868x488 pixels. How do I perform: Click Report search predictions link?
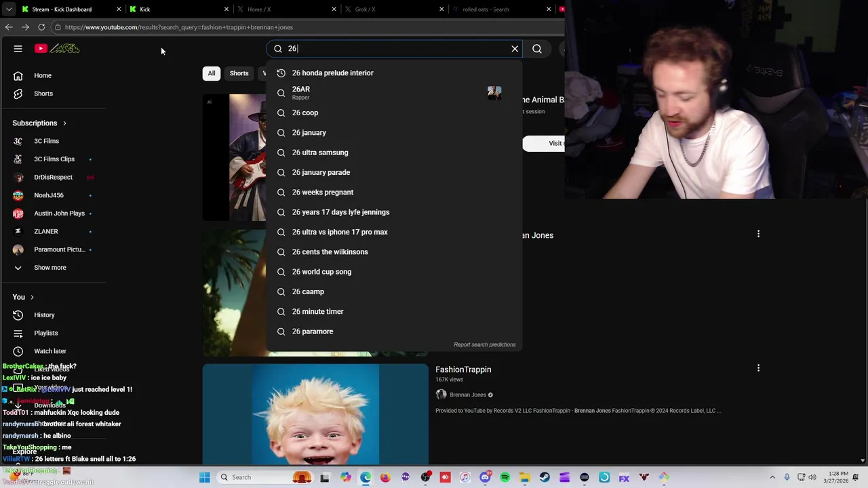484,345
